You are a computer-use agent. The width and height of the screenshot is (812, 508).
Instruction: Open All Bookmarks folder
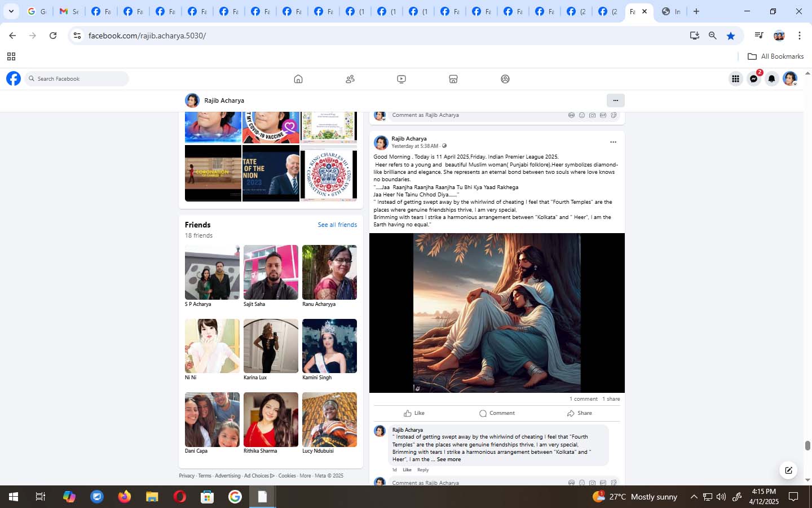point(775,56)
